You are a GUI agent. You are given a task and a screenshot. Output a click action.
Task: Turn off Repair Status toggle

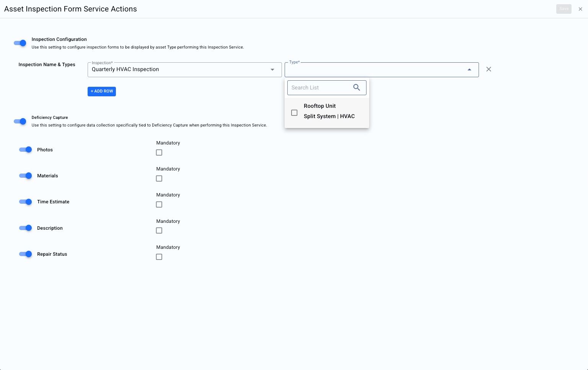click(x=26, y=254)
